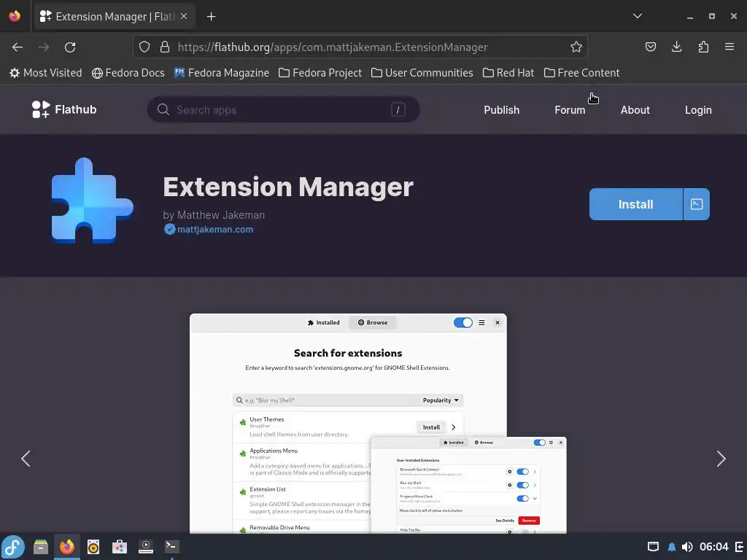Close the Extension Manager tab
747x560 pixels.
pyautogui.click(x=184, y=16)
